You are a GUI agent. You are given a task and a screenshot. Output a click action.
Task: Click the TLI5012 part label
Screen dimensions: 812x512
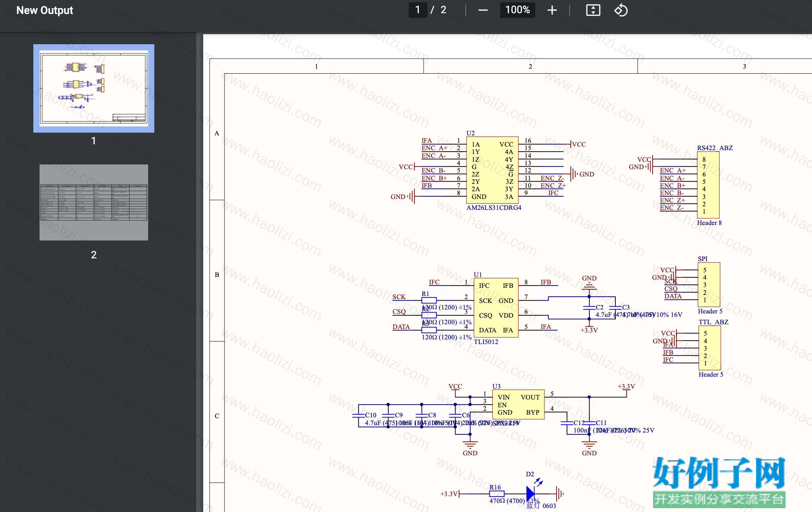click(x=486, y=342)
